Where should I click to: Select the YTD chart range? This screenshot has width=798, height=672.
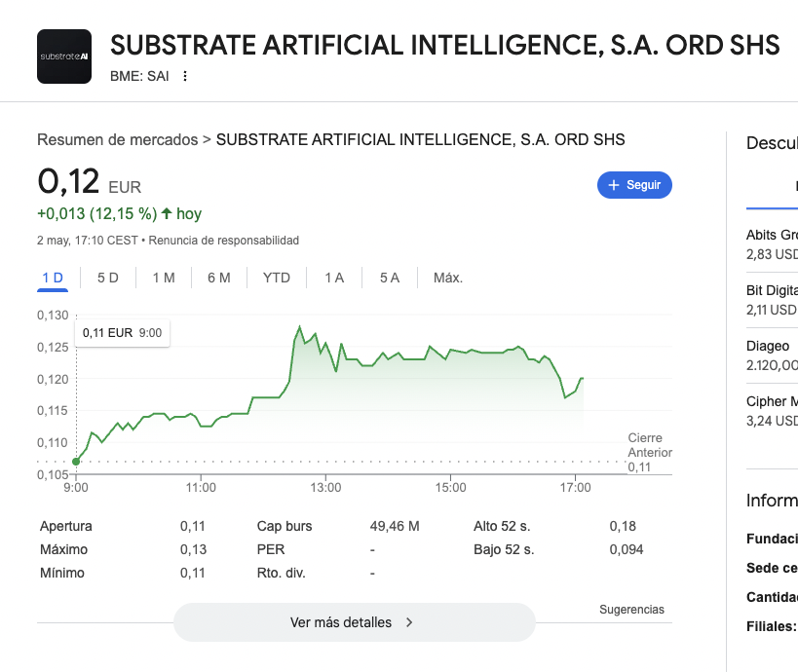(277, 279)
